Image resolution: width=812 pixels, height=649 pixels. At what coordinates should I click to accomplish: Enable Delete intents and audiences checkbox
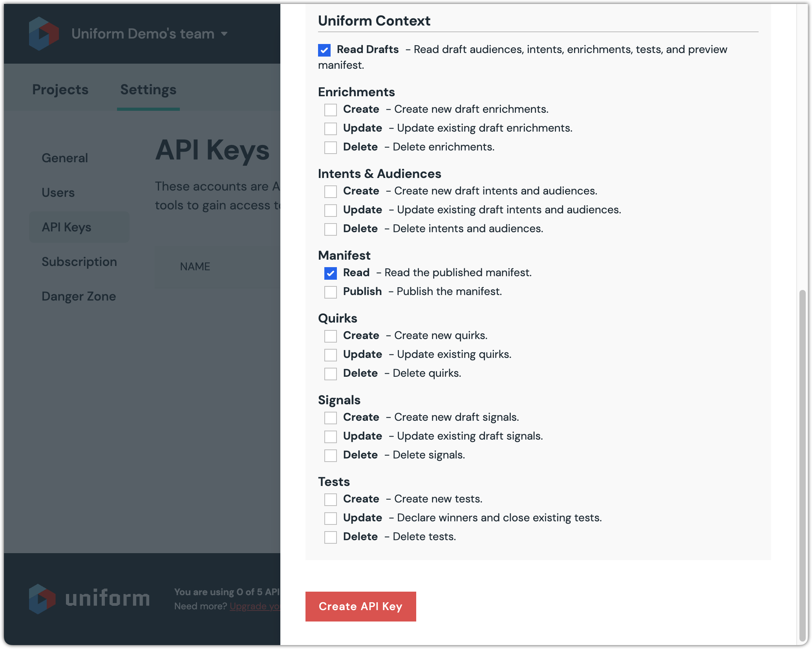[x=331, y=229]
